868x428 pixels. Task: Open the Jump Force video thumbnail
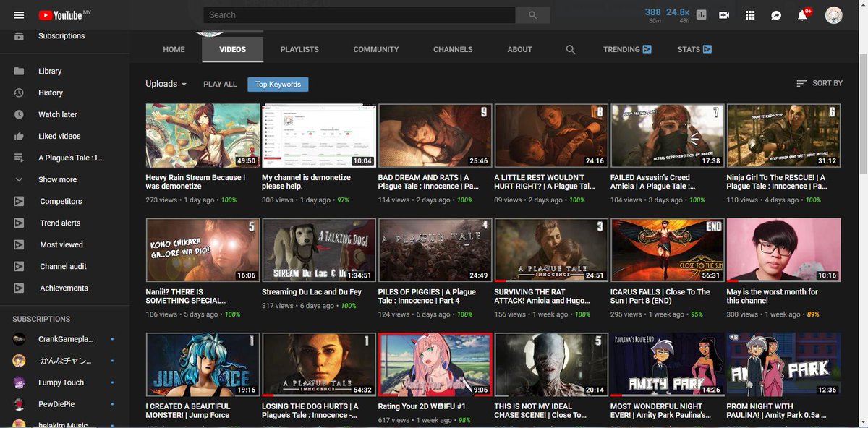203,364
